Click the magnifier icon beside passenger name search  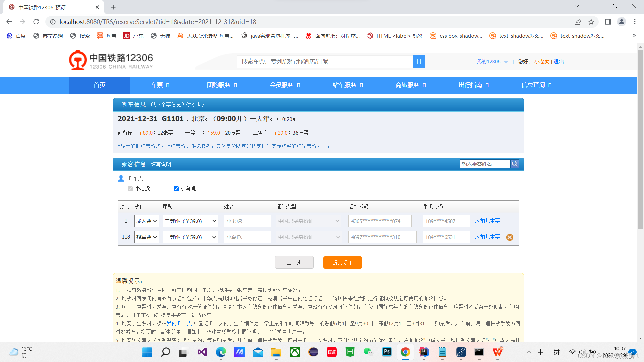click(x=515, y=164)
